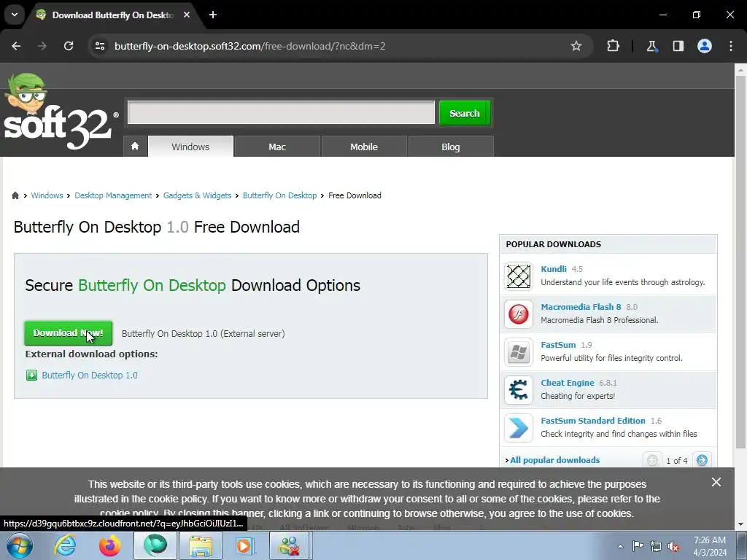
Task: Open the Butterfly On Desktop 1.0 external link
Action: (90, 376)
